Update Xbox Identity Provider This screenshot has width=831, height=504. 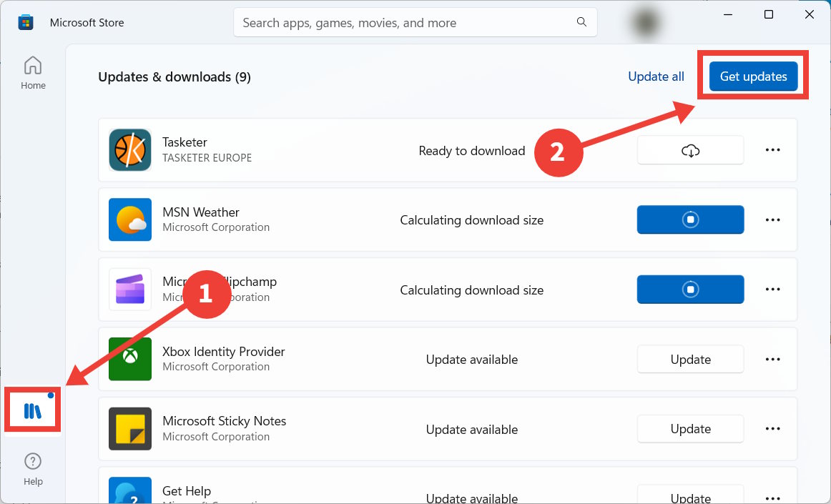689,359
